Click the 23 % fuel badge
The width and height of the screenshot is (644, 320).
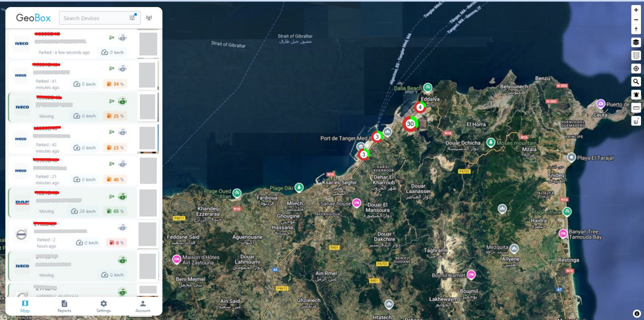[x=114, y=147]
